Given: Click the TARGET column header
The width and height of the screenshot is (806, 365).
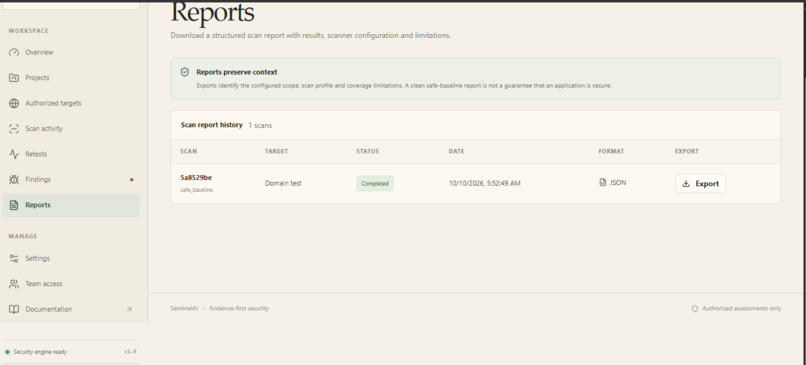Looking at the screenshot, I should (x=276, y=152).
